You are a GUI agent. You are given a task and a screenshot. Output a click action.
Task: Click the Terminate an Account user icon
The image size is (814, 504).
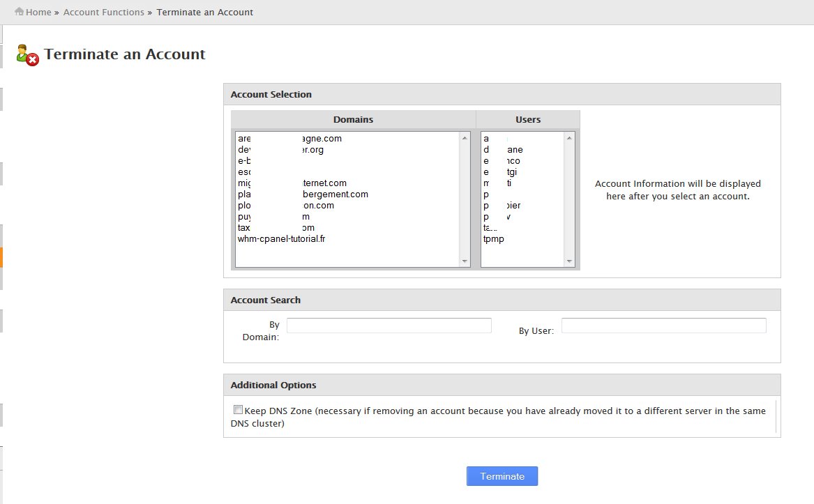tap(27, 55)
